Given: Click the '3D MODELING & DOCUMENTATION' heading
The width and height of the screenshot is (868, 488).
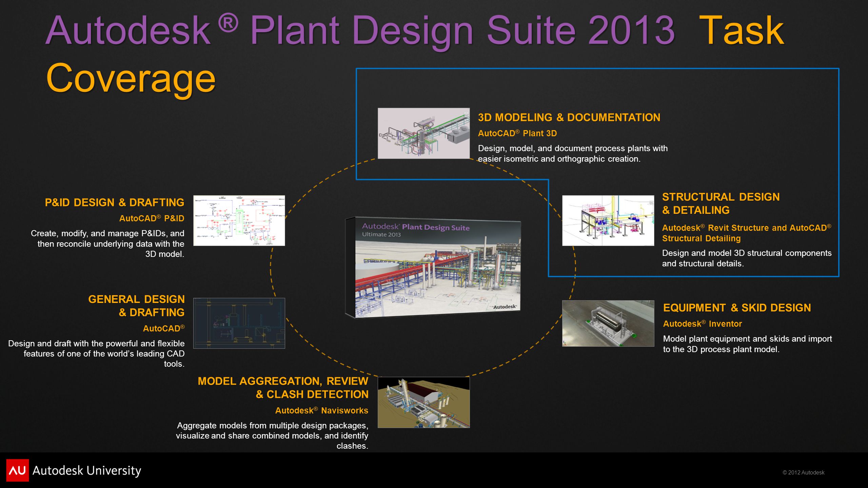Looking at the screenshot, I should pyautogui.click(x=569, y=117).
